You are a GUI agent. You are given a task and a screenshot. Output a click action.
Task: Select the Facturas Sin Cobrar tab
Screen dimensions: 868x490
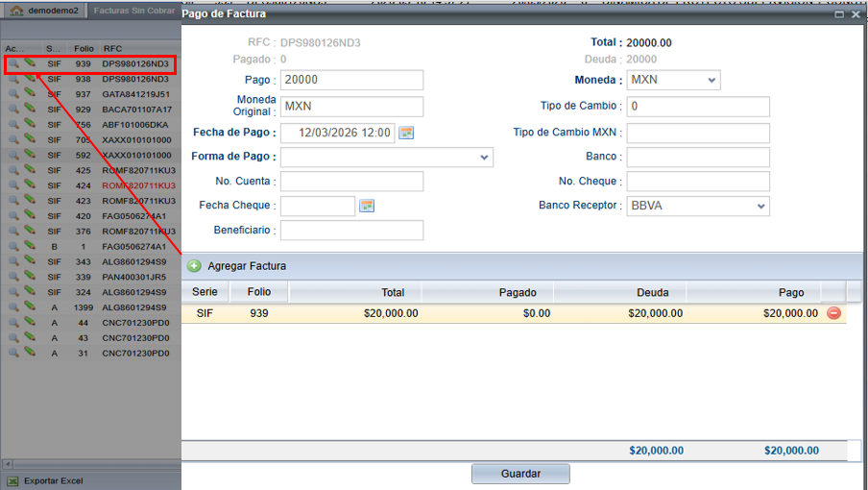(x=133, y=12)
